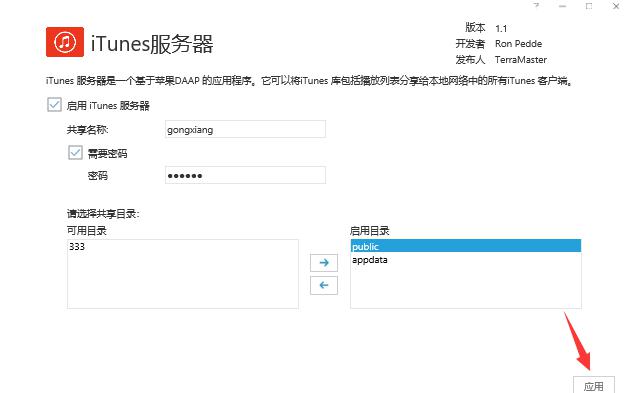Screen dimensions: 625x393
Task: Click the TerraMaster publisher name
Action: click(x=521, y=60)
